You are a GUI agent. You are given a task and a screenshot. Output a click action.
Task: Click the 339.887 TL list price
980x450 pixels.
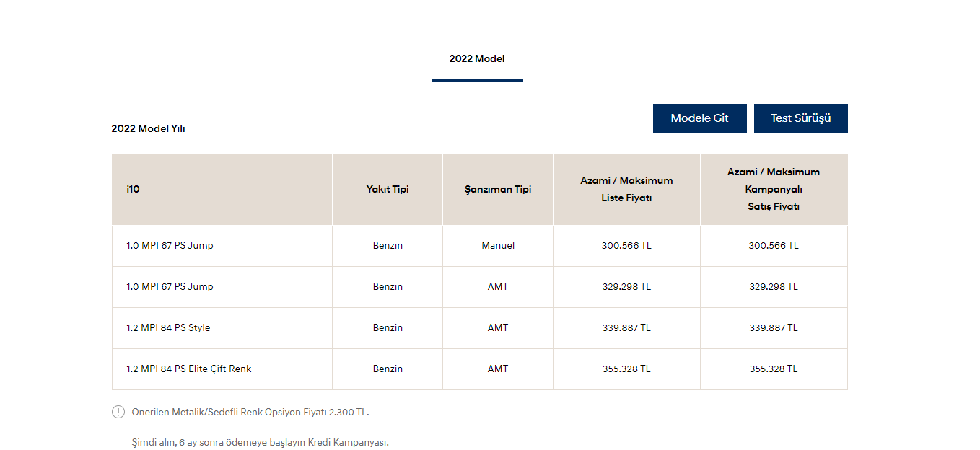[626, 327]
